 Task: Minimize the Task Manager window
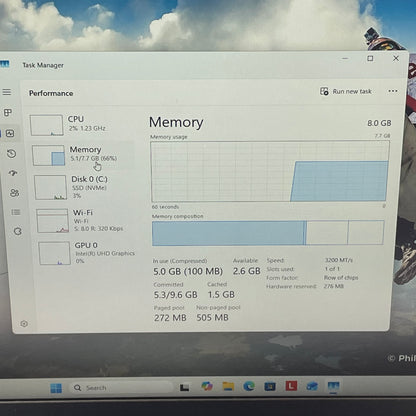(345, 58)
